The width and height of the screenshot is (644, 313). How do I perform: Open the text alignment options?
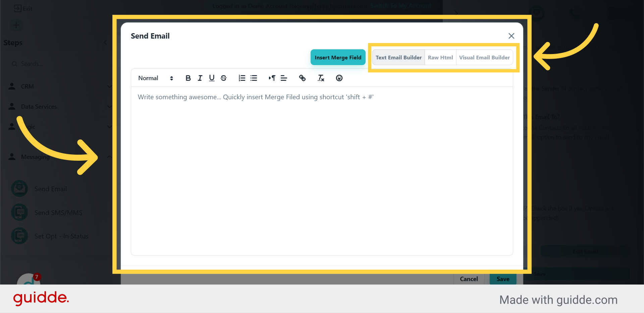[x=284, y=78]
